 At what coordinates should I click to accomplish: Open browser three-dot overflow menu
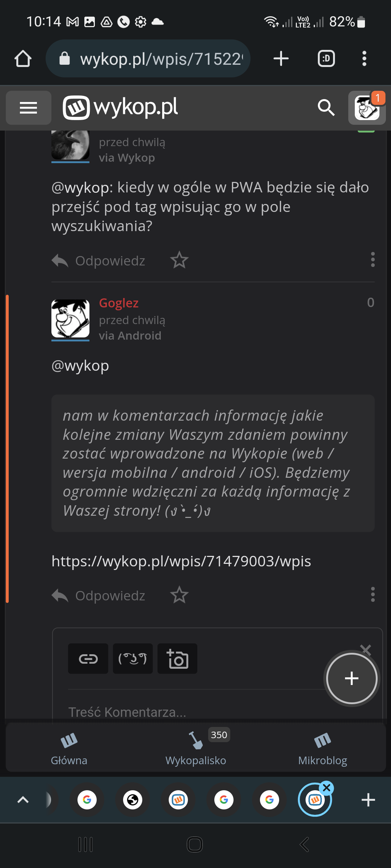pyautogui.click(x=364, y=59)
